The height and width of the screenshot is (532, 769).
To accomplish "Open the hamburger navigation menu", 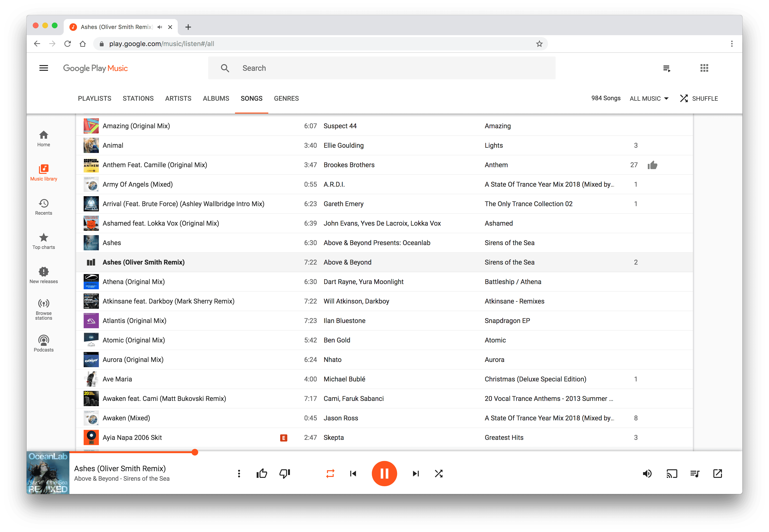I will pos(44,68).
